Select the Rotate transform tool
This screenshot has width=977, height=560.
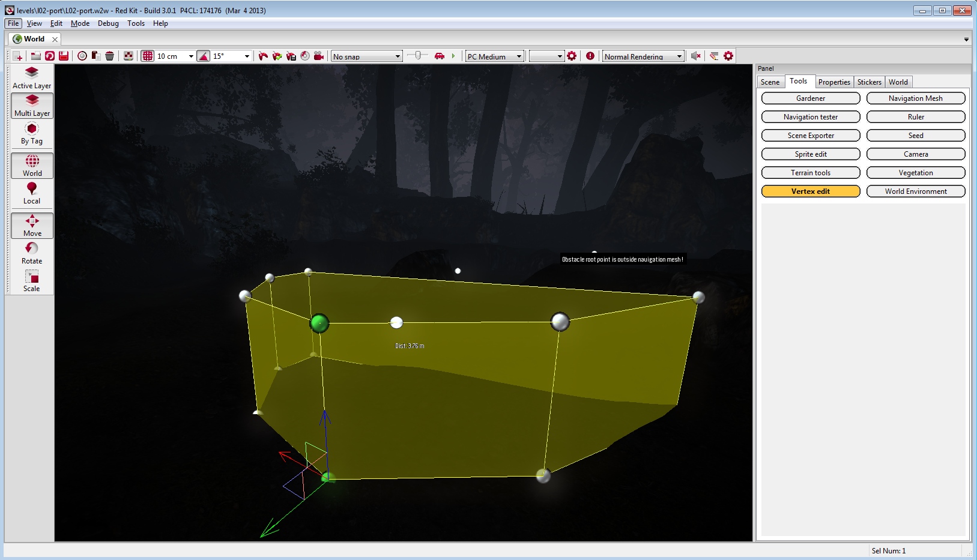pos(32,253)
